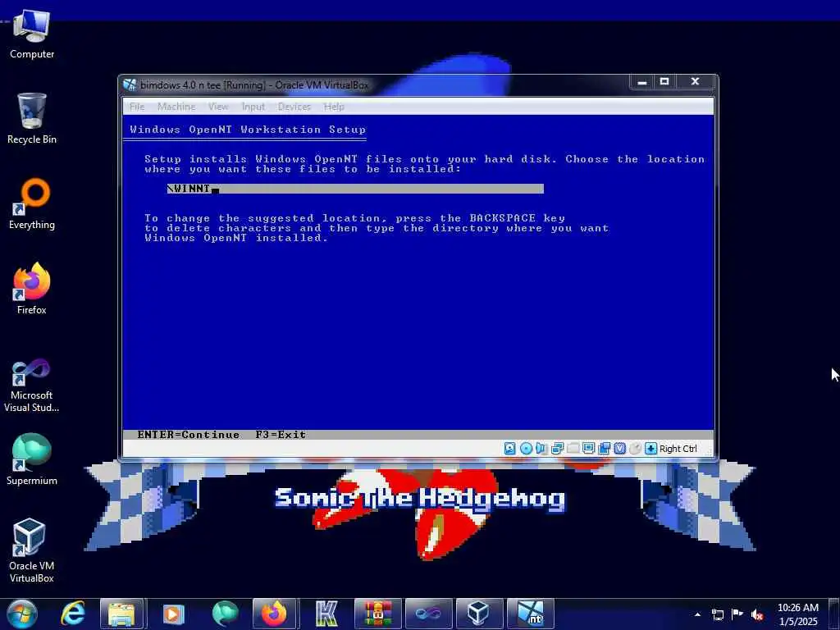Image resolution: width=840 pixels, height=630 pixels.
Task: Click the \WINNT install path field
Action: 355,189
